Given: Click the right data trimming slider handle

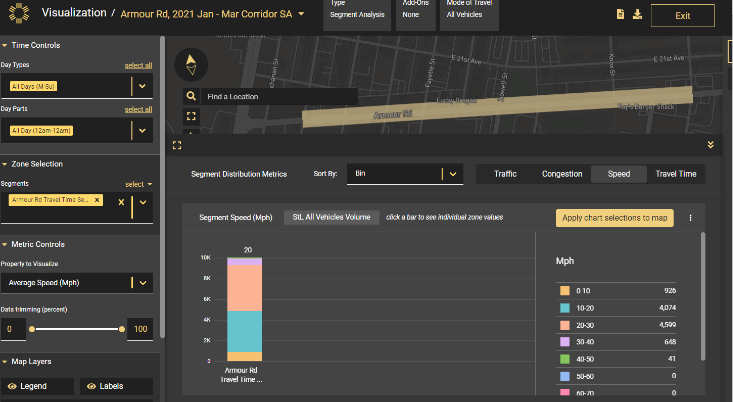Looking at the screenshot, I should tap(122, 329).
